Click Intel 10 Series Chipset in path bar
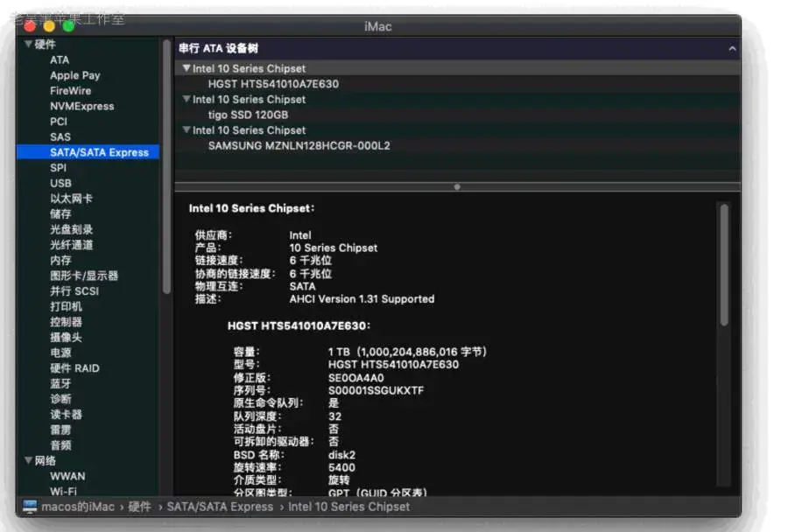Screen dimensions: 788x532 (348, 507)
